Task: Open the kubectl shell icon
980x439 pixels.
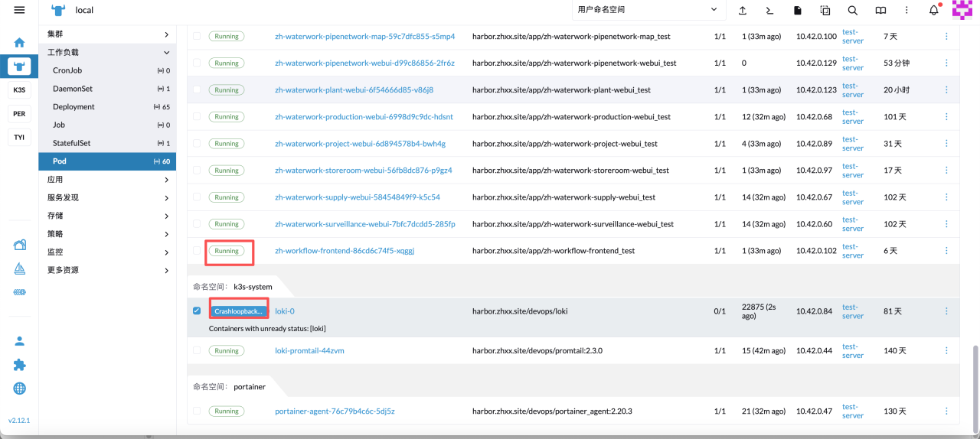Action: click(769, 10)
